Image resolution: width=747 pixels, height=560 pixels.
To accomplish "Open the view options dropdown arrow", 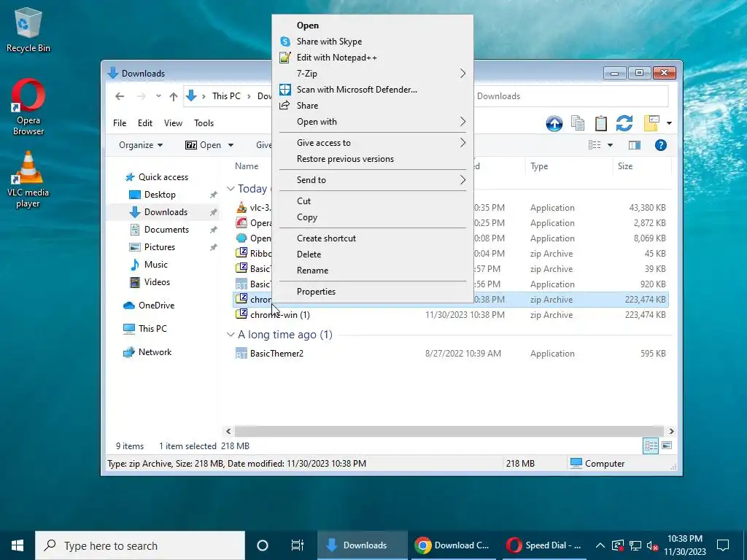I will click(x=611, y=145).
